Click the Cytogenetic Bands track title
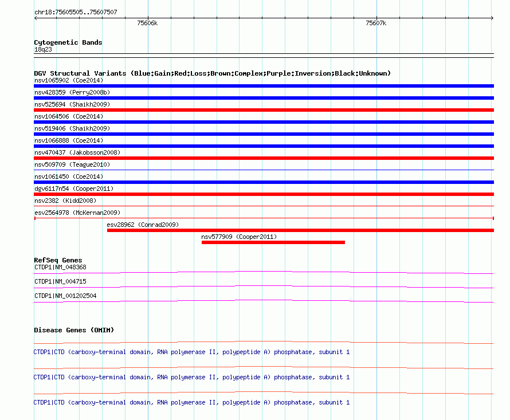Viewport: 510px width, 420px height. 68,42
